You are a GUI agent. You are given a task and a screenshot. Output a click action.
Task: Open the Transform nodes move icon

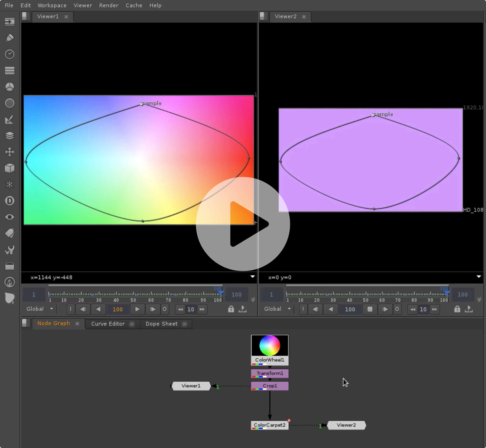(x=9, y=152)
